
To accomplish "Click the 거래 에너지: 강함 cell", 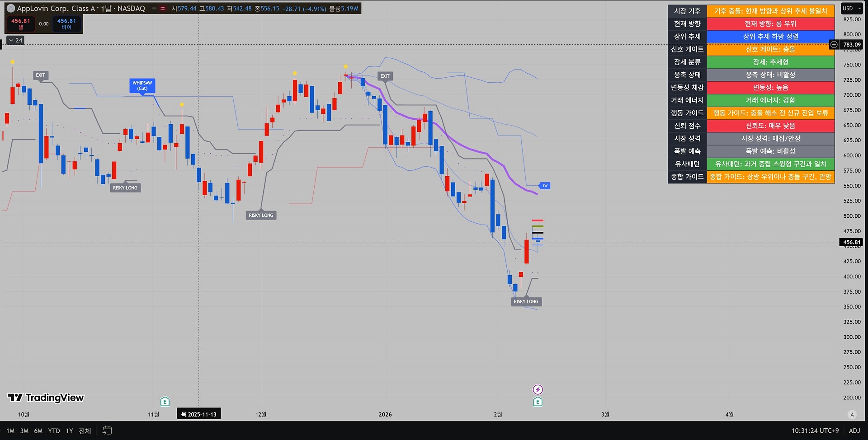I will point(770,100).
